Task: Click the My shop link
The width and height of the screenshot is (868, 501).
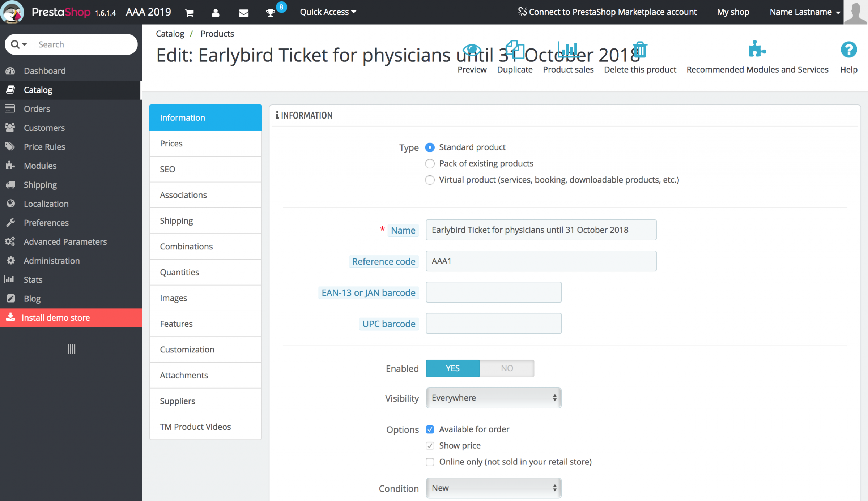Action: pyautogui.click(x=733, y=12)
